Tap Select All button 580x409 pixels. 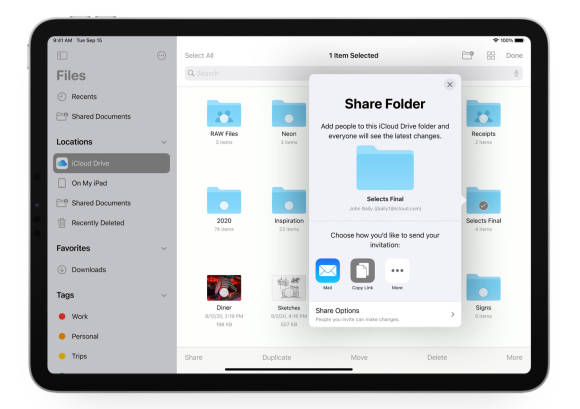coord(199,55)
